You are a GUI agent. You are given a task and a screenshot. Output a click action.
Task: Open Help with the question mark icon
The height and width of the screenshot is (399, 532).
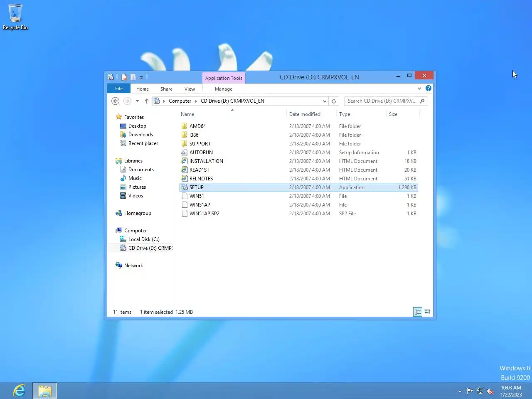[429, 88]
